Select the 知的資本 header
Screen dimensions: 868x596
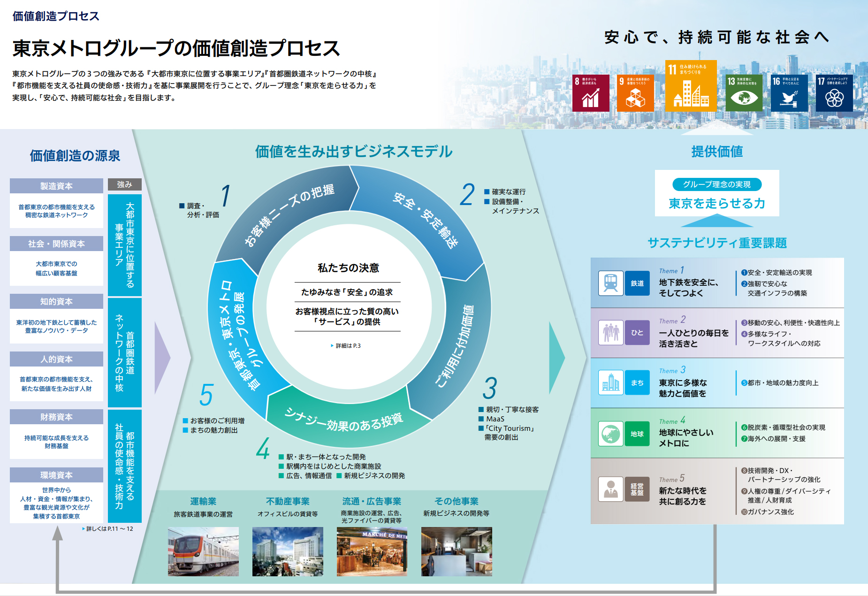[56, 301]
